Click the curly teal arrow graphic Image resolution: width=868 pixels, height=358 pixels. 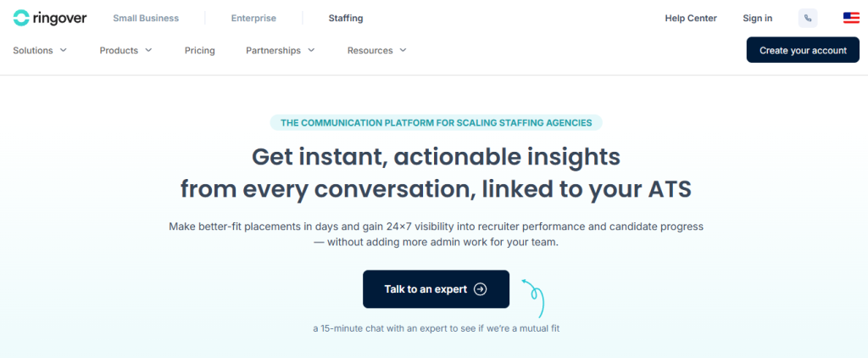[534, 298]
